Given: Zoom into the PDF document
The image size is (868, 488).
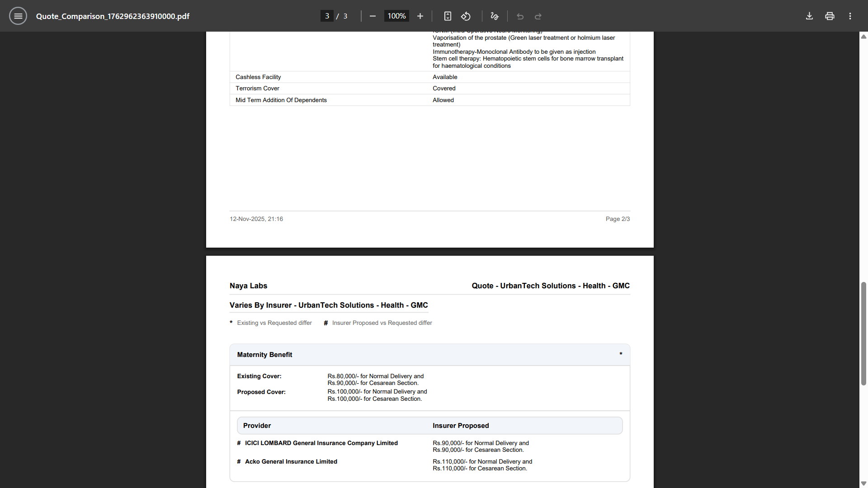Looking at the screenshot, I should 420,16.
